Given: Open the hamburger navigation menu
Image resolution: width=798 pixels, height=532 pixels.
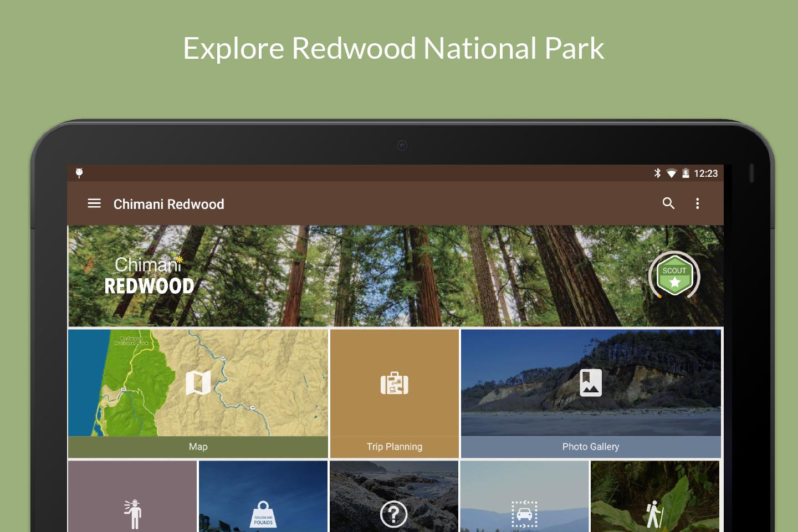Looking at the screenshot, I should [x=94, y=203].
